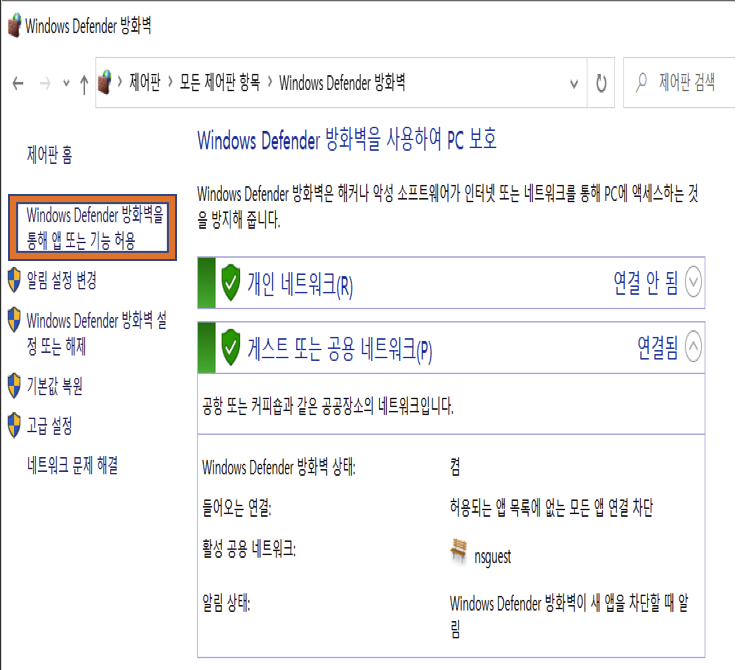This screenshot has height=670, width=737.
Task: Open 고급 설정 link
Action: pyautogui.click(x=49, y=426)
